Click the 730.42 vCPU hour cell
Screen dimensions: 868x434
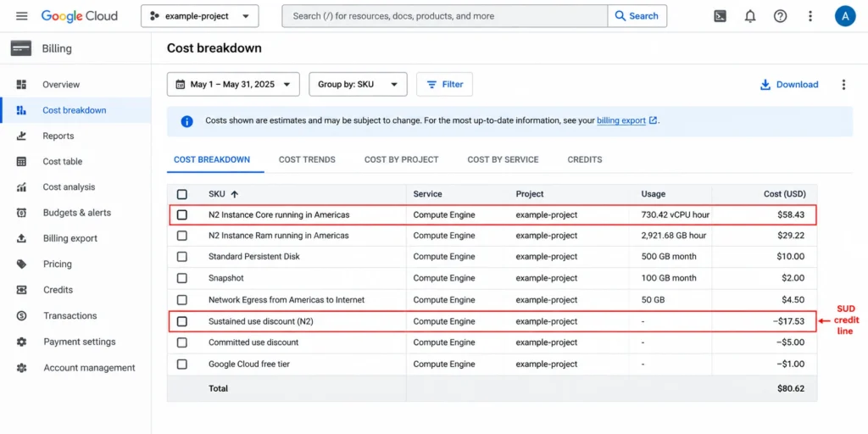[x=676, y=214]
